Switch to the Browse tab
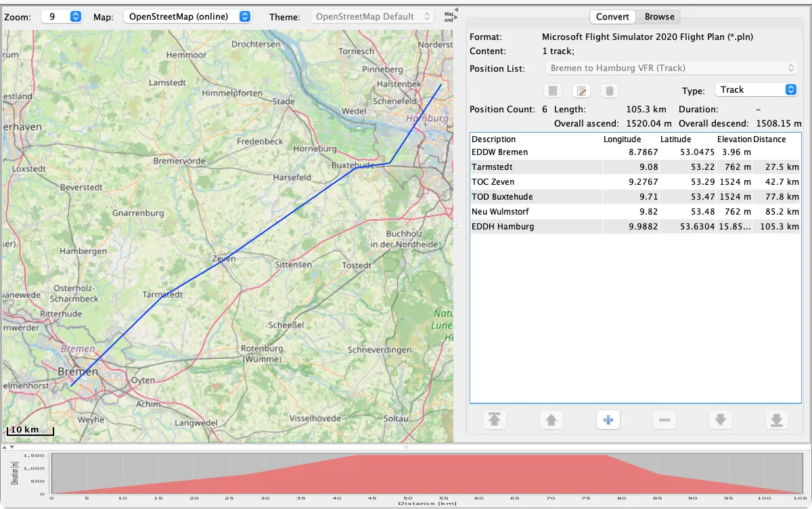Viewport: 812px width, 509px height. coord(659,17)
